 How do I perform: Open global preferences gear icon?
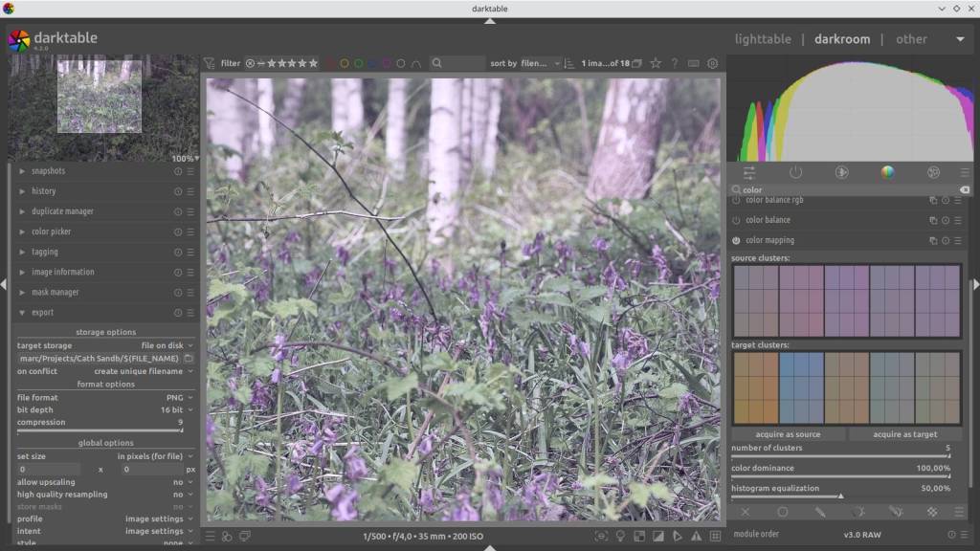pyautogui.click(x=712, y=63)
